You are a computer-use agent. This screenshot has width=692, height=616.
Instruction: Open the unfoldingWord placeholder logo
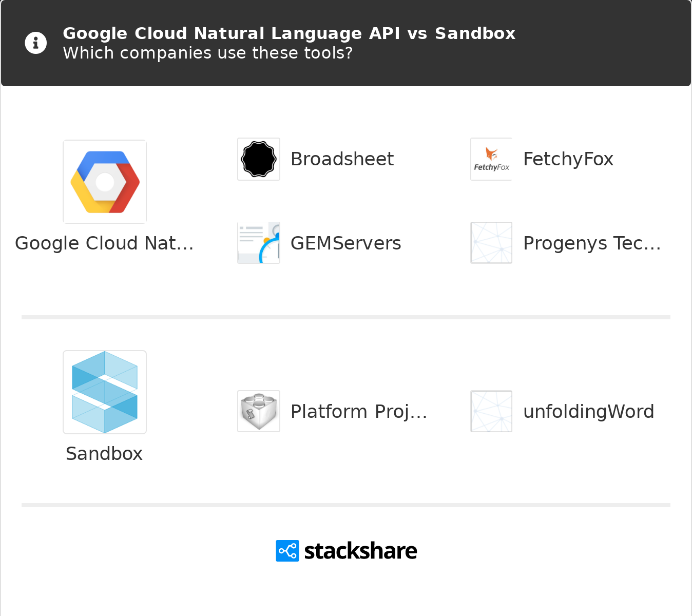[491, 411]
